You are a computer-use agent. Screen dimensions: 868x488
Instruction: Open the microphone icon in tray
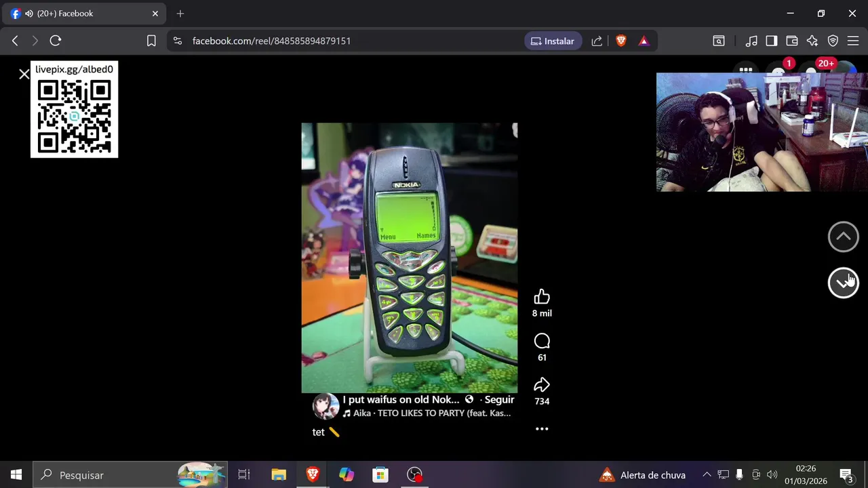tap(739, 475)
